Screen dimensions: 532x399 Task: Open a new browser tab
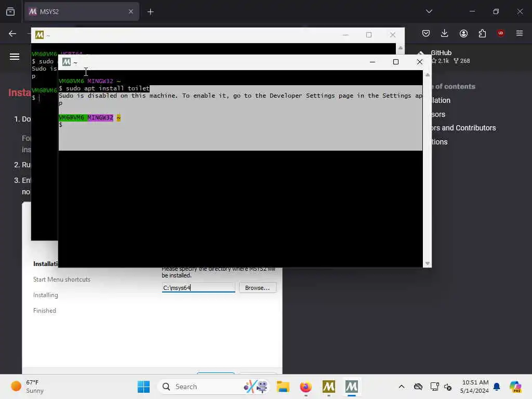pyautogui.click(x=151, y=12)
